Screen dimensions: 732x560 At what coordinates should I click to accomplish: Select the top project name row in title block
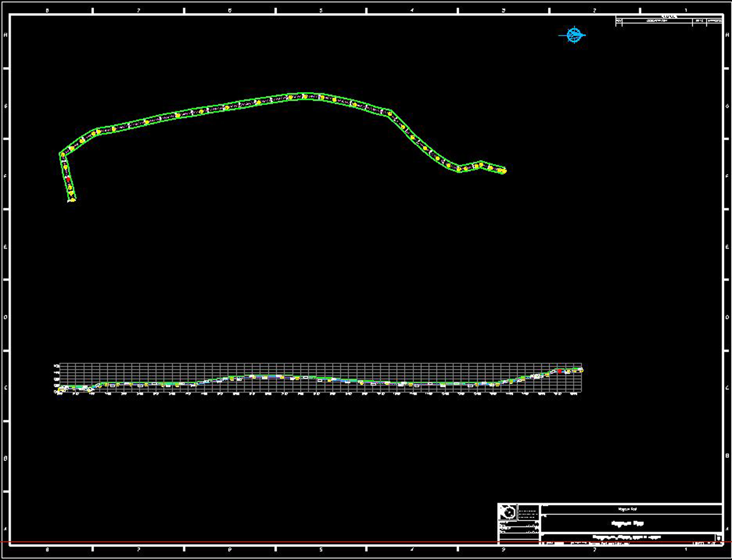[x=628, y=509]
